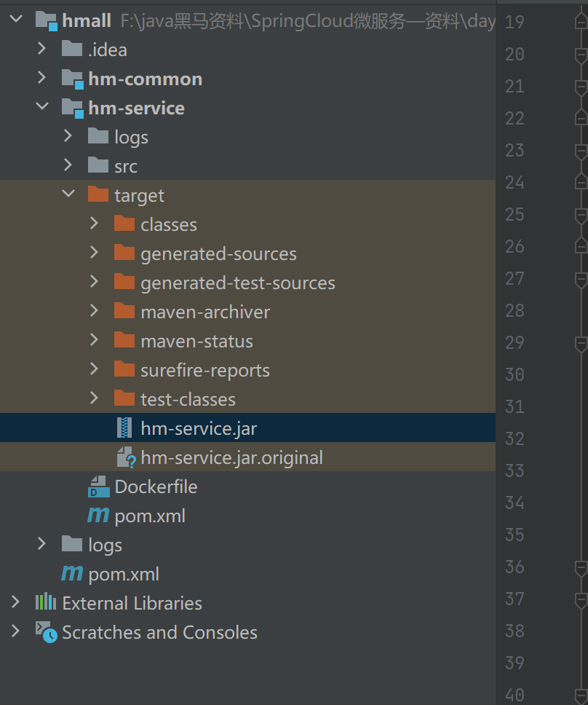Select the Scratches and Consoles label
The width and height of the screenshot is (588, 705).
pos(160,632)
